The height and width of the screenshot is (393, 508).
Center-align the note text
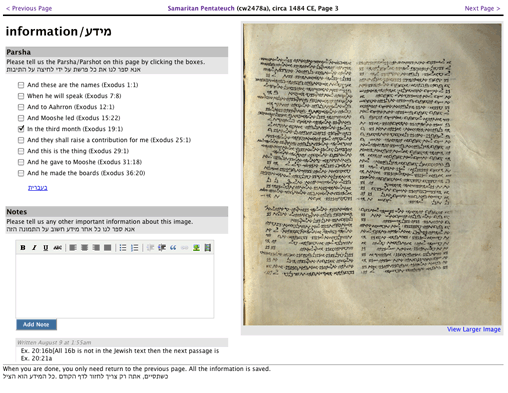point(84,248)
